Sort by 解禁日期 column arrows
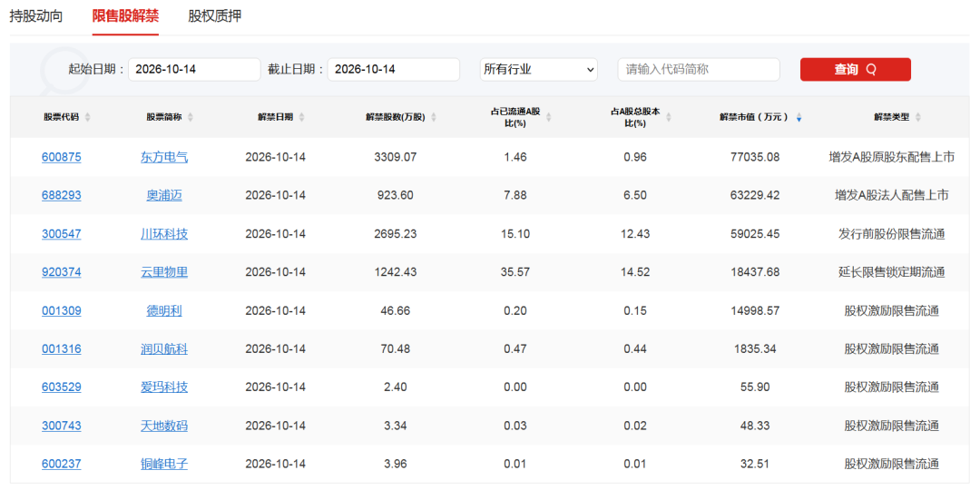The height and width of the screenshot is (490, 980). coord(302,117)
